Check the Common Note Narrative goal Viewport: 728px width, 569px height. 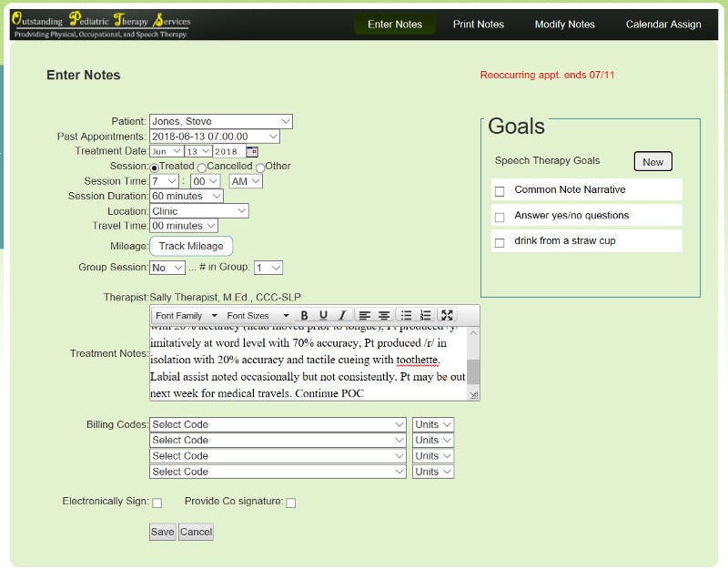click(x=500, y=191)
